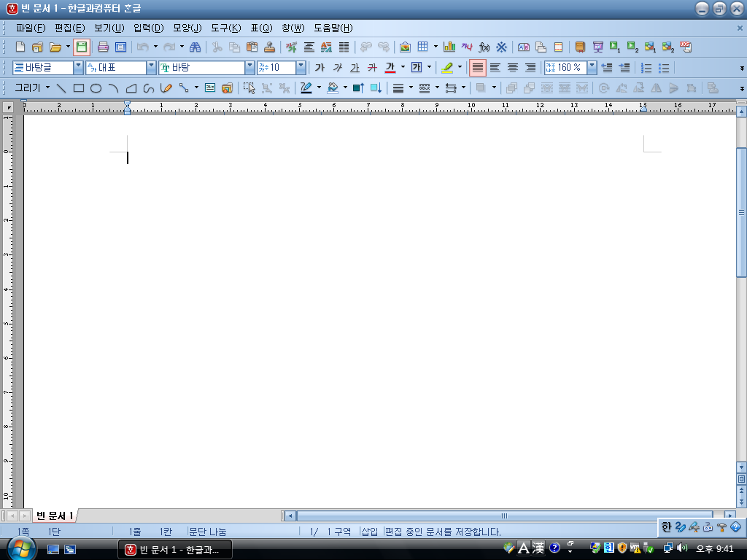Click the table grid icon
This screenshot has width=747, height=560.
tap(422, 47)
